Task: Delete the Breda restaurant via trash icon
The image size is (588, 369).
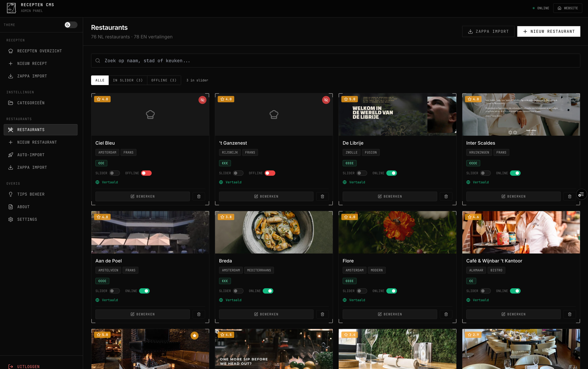Action: point(322,314)
